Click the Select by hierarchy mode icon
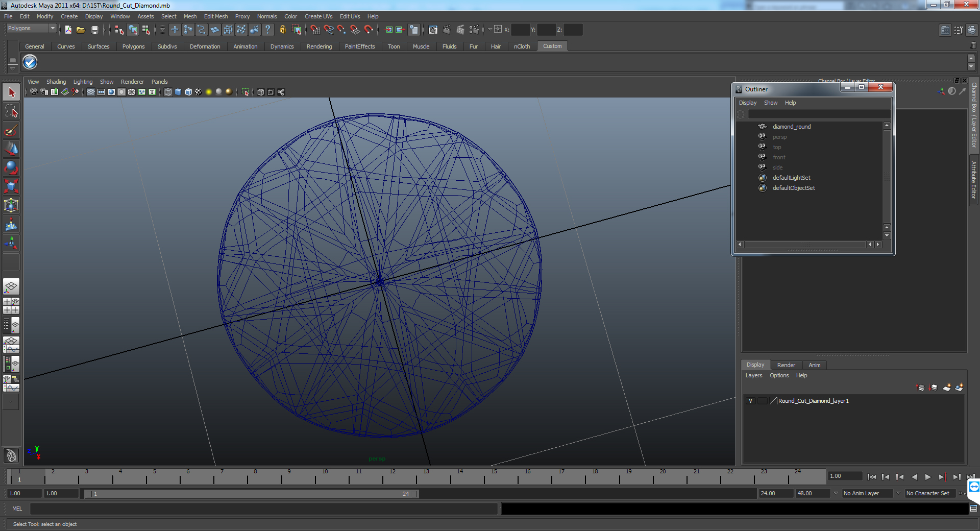This screenshot has width=980, height=531. point(119,30)
